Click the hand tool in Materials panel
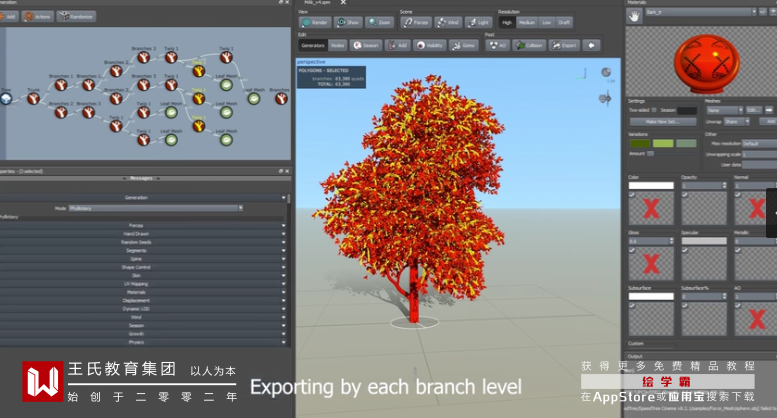This screenshot has width=777, height=418. click(x=634, y=16)
